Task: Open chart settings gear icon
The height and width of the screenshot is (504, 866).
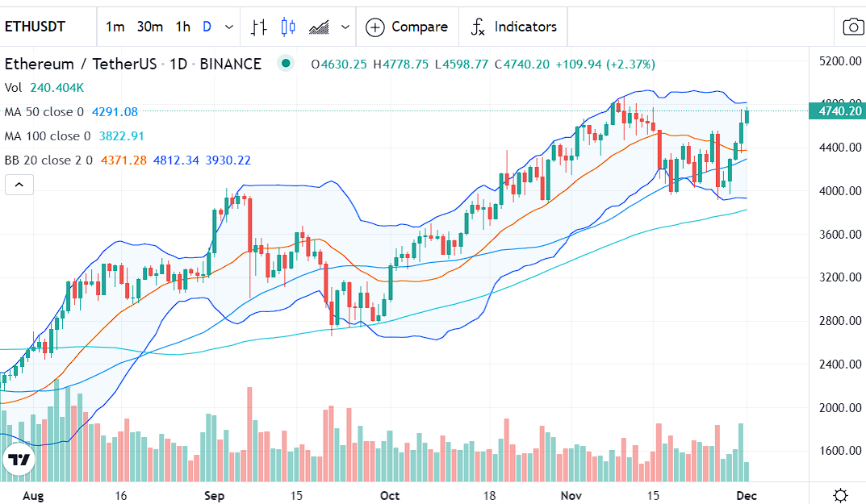Action: click(840, 494)
